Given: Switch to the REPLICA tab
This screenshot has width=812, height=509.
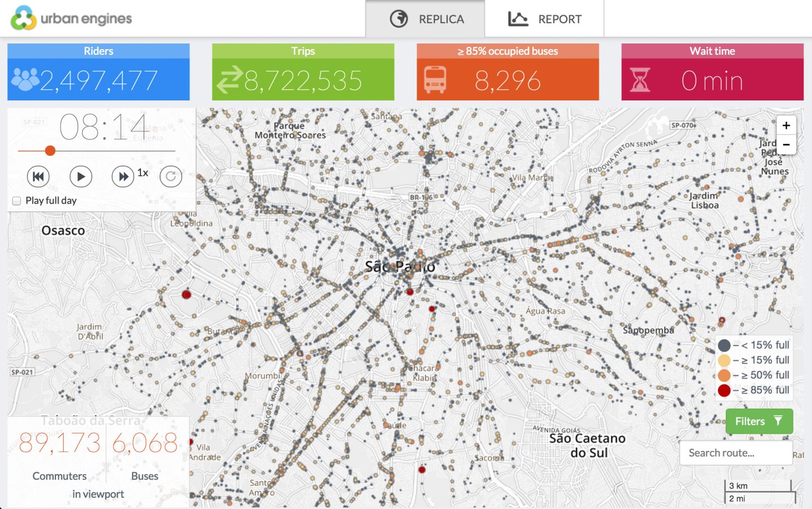Looking at the screenshot, I should pyautogui.click(x=426, y=19).
